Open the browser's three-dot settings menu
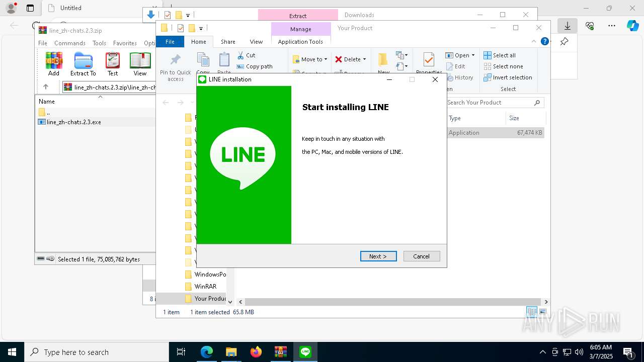The height and width of the screenshot is (362, 644). tap(612, 26)
